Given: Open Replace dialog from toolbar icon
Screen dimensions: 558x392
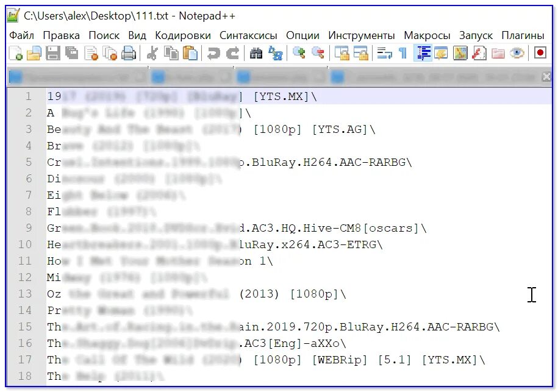Looking at the screenshot, I should [x=275, y=54].
